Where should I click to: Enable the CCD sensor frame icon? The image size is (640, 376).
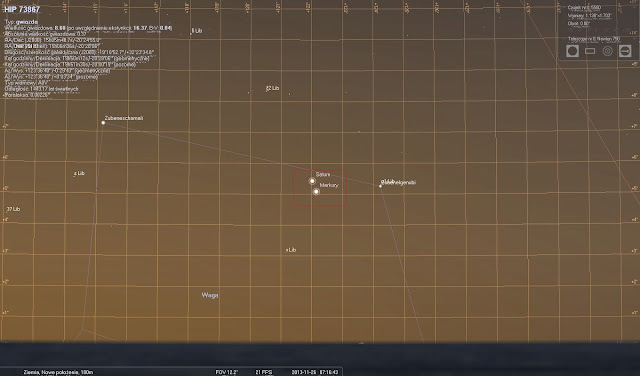point(590,51)
